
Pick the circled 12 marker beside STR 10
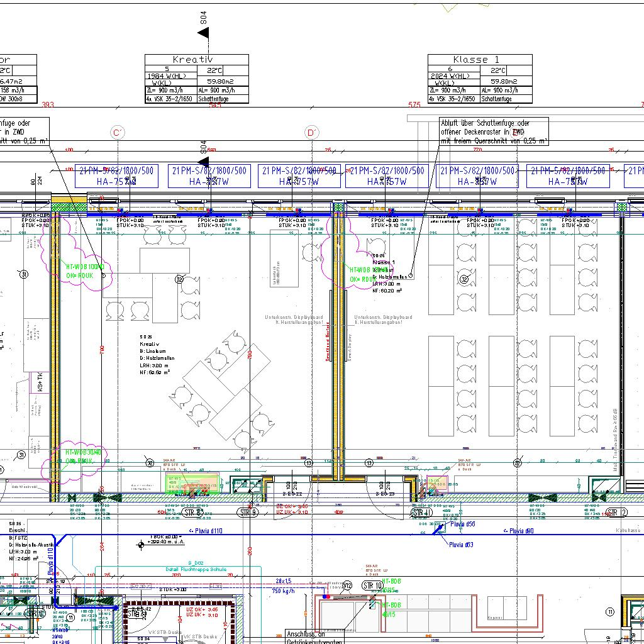pos(347,586)
